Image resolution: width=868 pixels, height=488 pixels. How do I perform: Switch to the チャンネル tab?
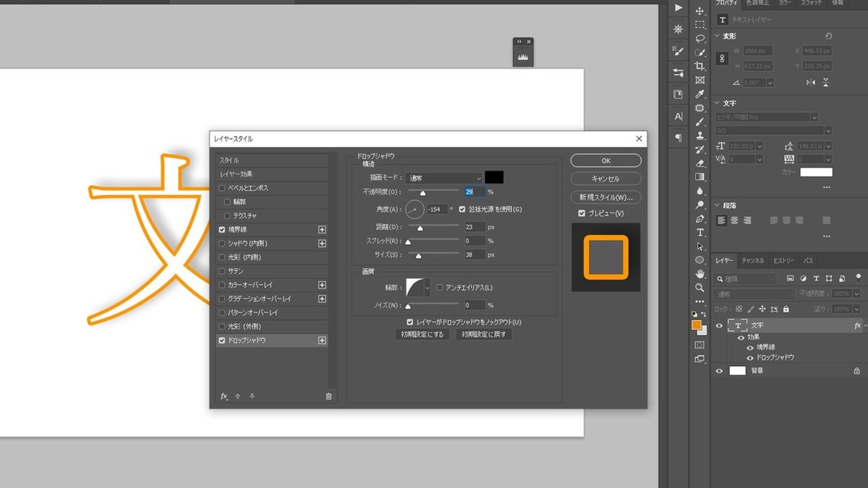point(752,260)
